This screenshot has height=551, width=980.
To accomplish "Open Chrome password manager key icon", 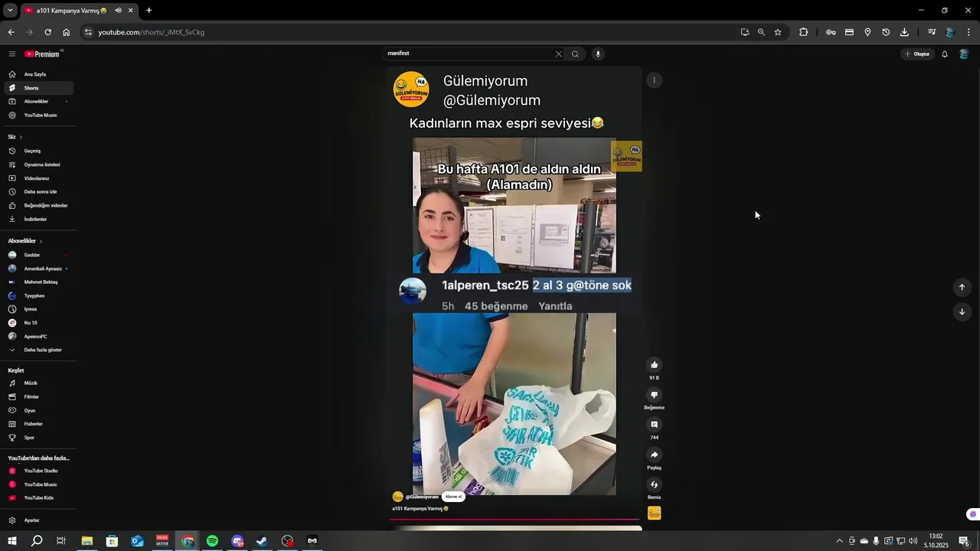I will point(831,32).
